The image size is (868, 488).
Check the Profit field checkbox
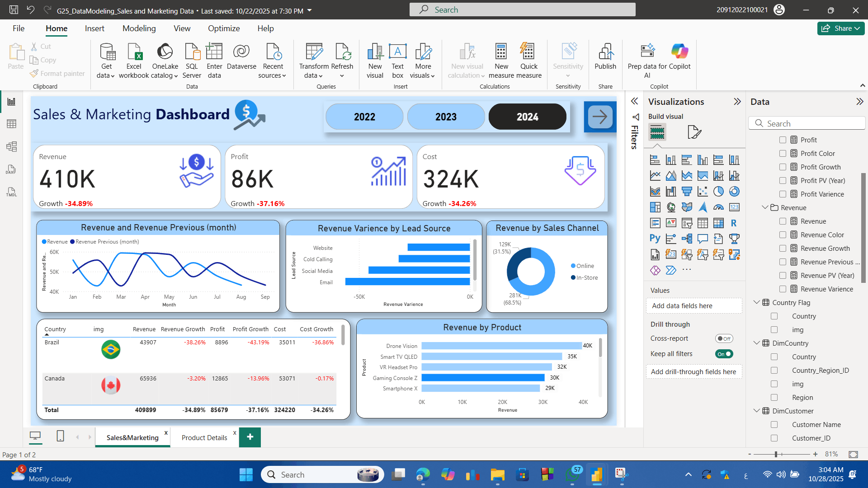783,140
